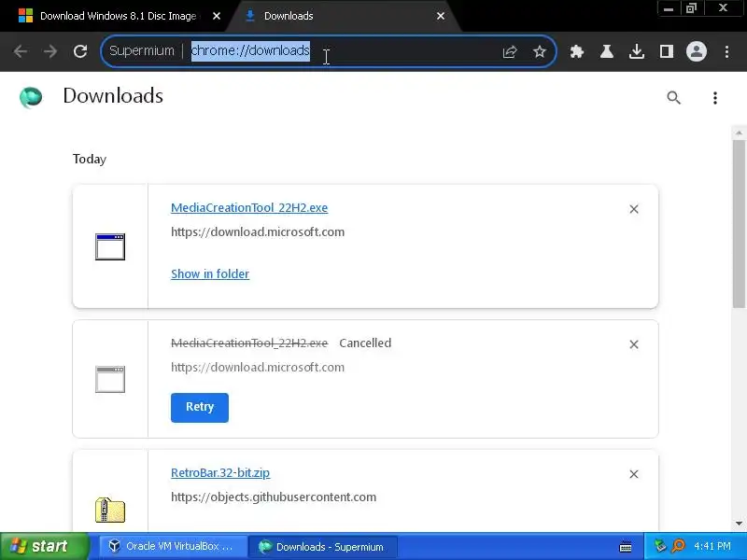Viewport: 747px width, 560px height.
Task: Click the Supermium logo beside Downloads
Action: [x=31, y=97]
